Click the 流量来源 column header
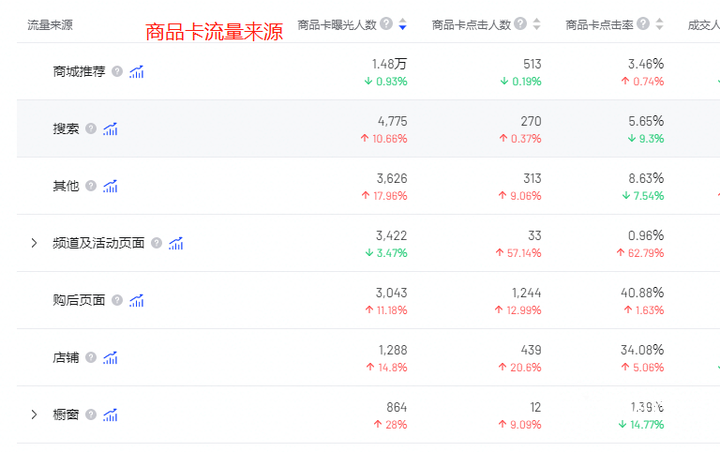720x452 pixels. tap(50, 25)
